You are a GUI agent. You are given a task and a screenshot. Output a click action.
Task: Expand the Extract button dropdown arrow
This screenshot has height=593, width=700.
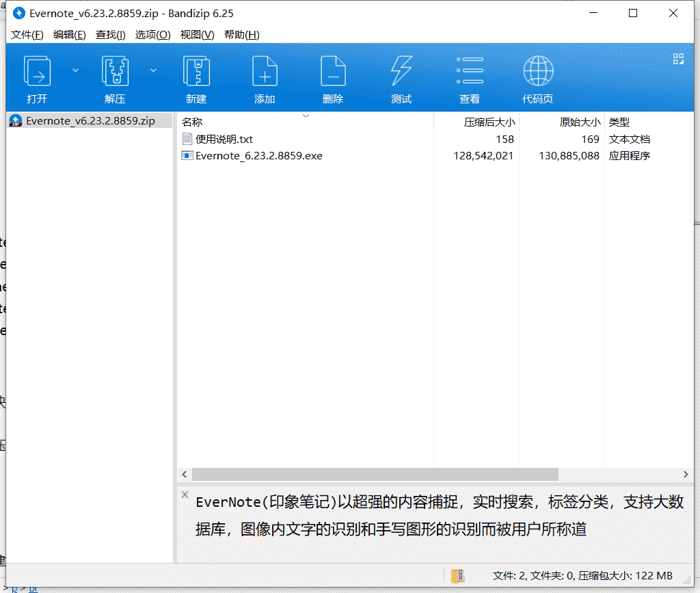click(153, 70)
